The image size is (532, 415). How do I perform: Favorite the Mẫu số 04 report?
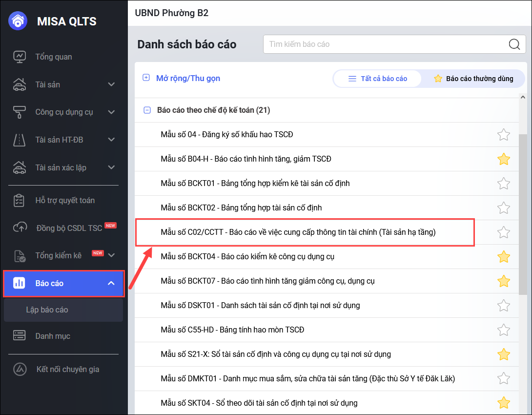pyautogui.click(x=504, y=135)
